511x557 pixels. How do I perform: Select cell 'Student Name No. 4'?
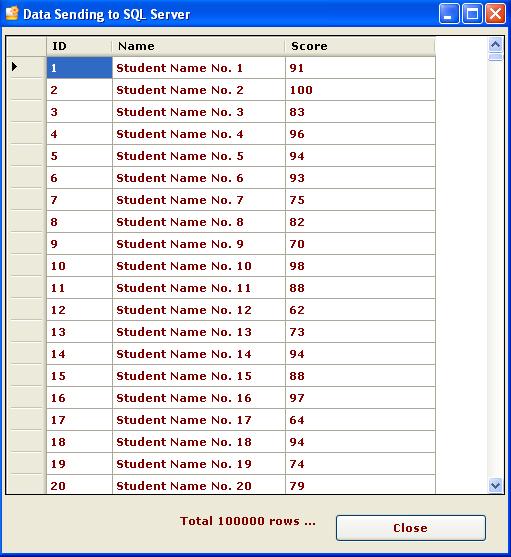click(199, 134)
